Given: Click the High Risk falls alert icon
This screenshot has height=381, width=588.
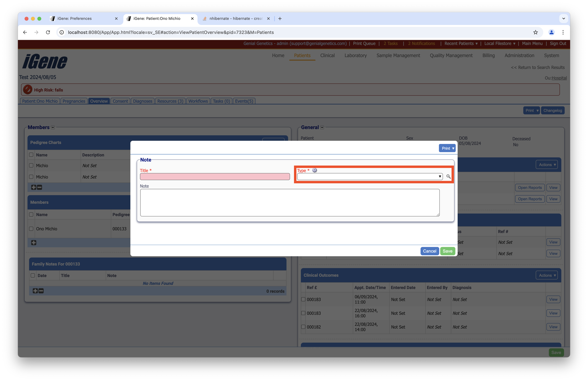Looking at the screenshot, I should (28, 90).
